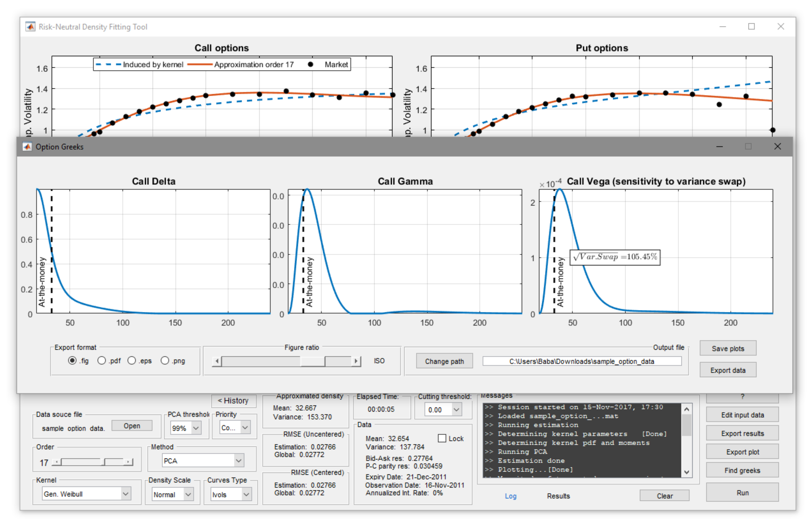Expand the Method dropdown set to PCA

pyautogui.click(x=239, y=461)
